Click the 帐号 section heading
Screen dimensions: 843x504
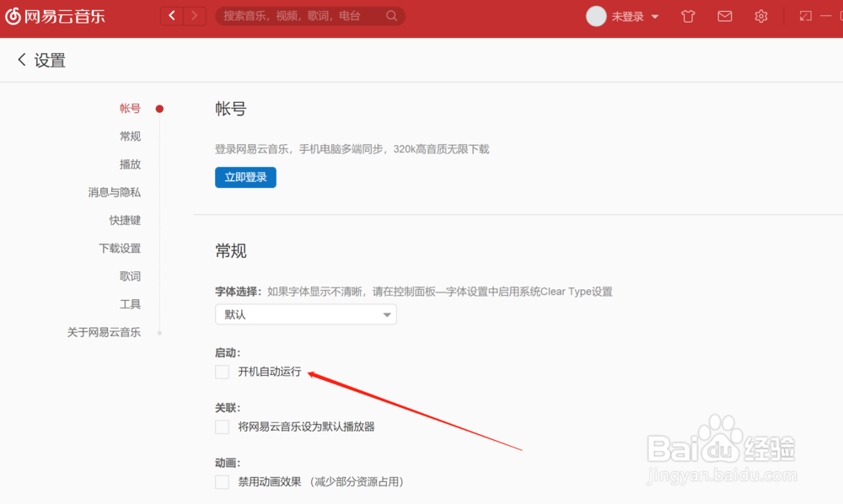tap(231, 109)
